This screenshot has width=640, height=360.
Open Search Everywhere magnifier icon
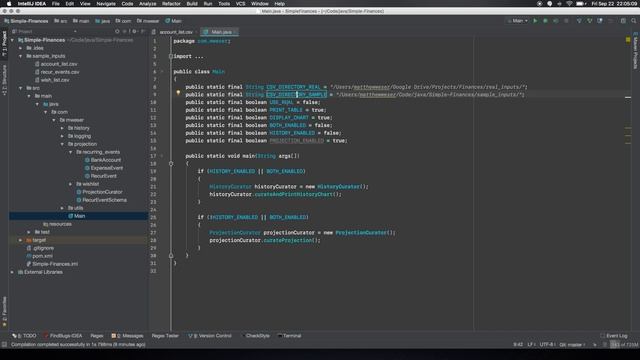(633, 20)
